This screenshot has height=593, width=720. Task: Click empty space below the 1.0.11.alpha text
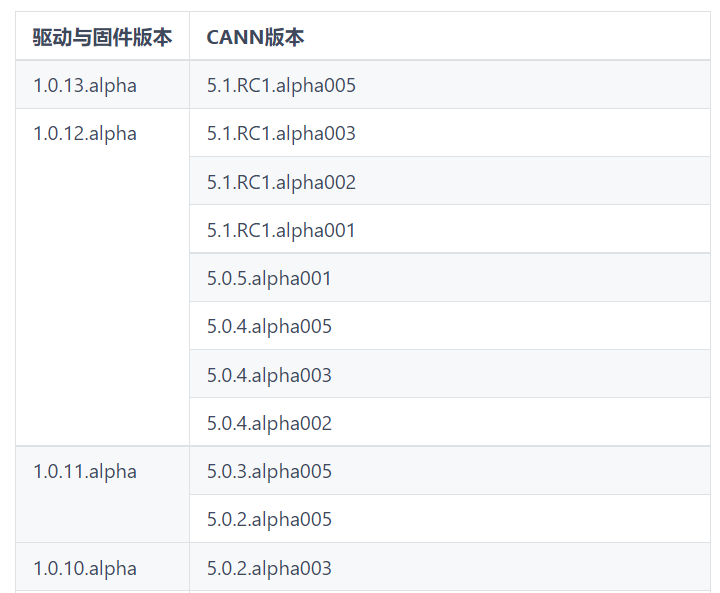[102, 515]
